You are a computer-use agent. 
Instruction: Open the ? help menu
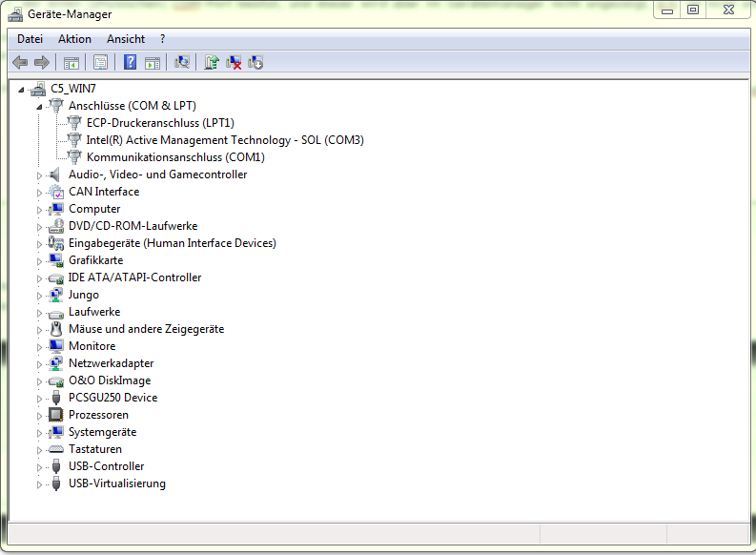162,39
